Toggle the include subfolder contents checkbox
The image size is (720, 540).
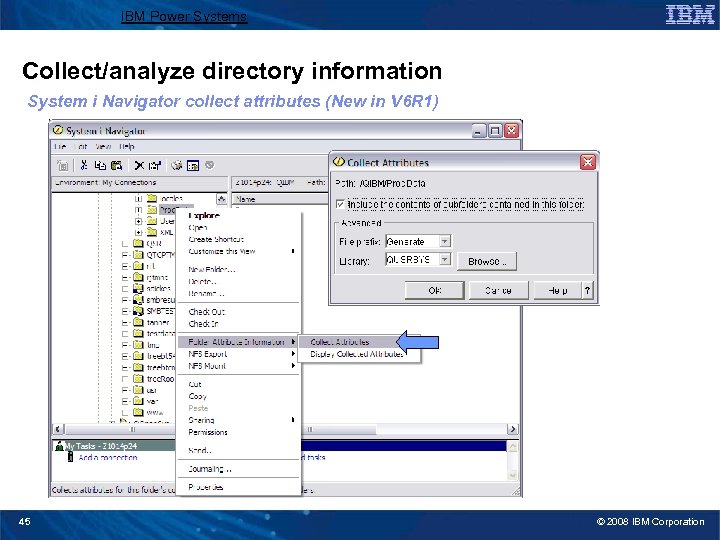pyautogui.click(x=340, y=204)
